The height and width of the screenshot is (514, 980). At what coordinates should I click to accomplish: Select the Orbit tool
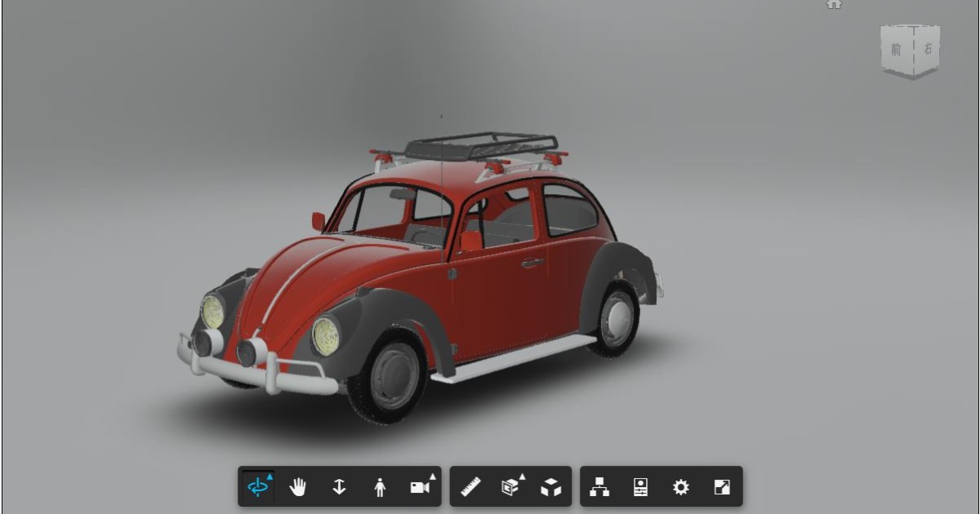click(259, 487)
